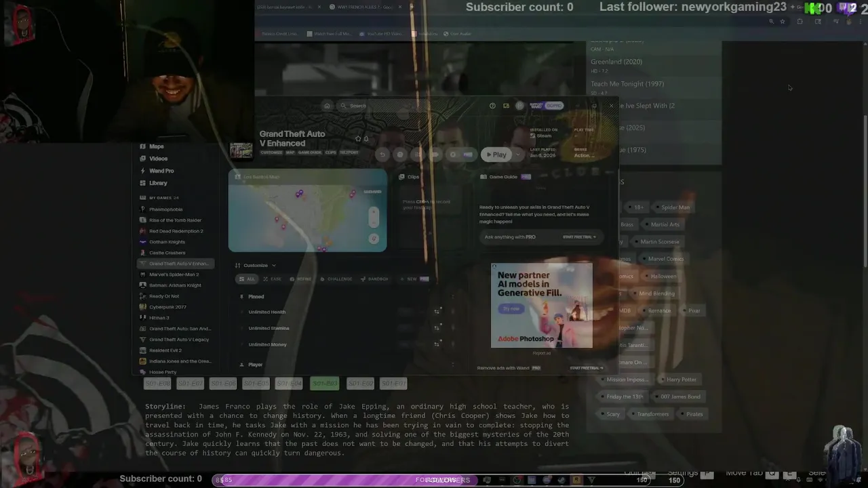This screenshot has height=488, width=868.
Task: Click Try now in the Adobe Photoshop ad
Action: click(511, 308)
